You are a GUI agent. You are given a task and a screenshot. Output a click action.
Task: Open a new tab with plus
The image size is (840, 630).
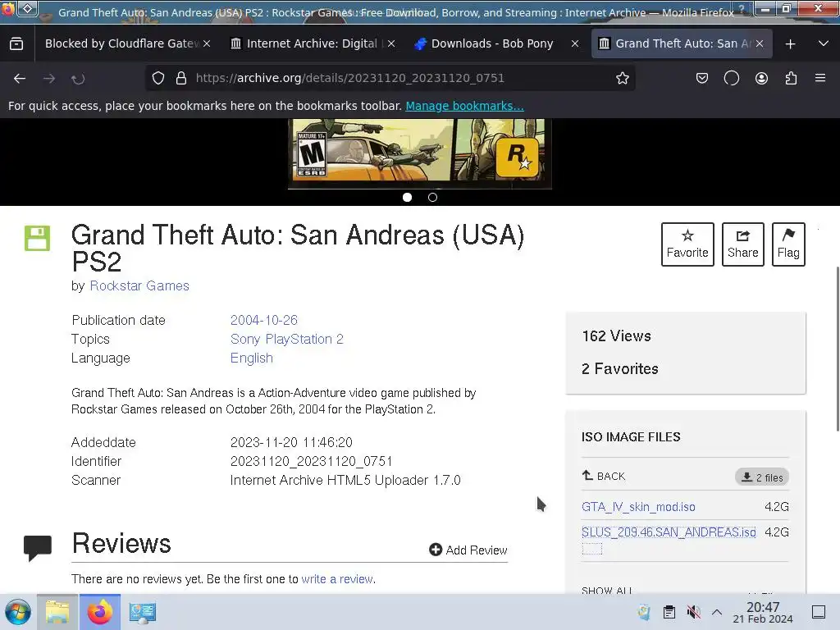coord(790,44)
